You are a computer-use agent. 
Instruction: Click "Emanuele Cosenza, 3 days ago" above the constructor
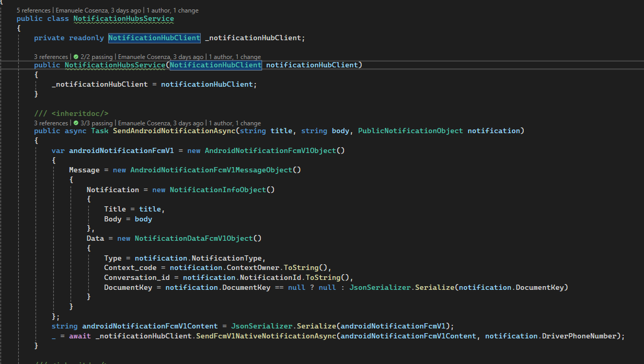pos(161,57)
